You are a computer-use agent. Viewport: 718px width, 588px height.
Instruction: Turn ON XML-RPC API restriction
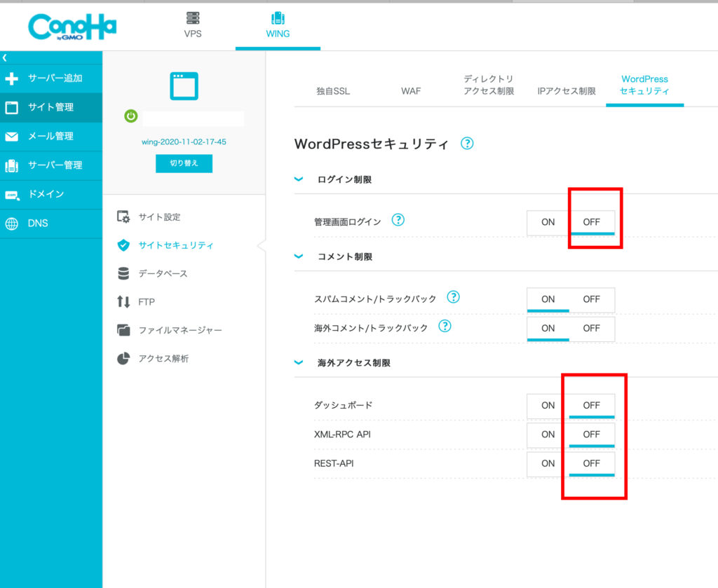[548, 435]
